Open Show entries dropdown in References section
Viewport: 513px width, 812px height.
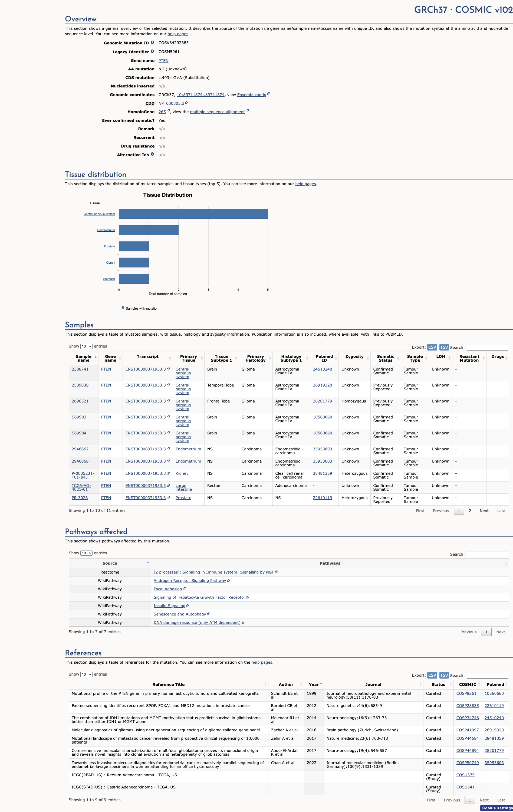(86, 674)
